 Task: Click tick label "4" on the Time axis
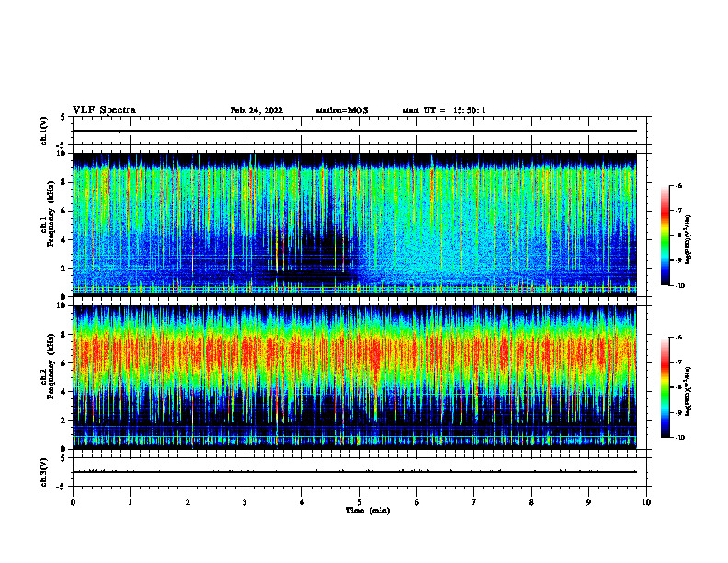[x=302, y=502]
